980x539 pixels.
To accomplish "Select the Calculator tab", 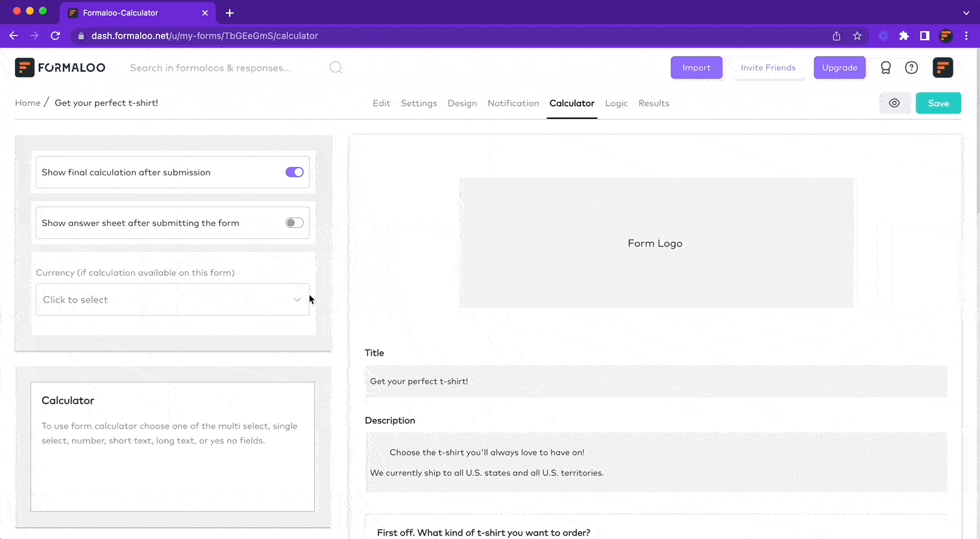I will [x=572, y=103].
